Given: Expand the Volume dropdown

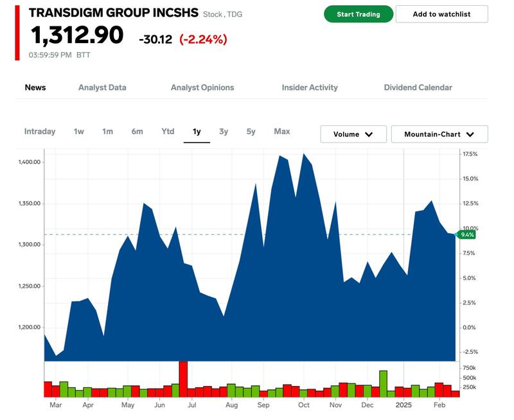Looking at the screenshot, I should point(353,134).
